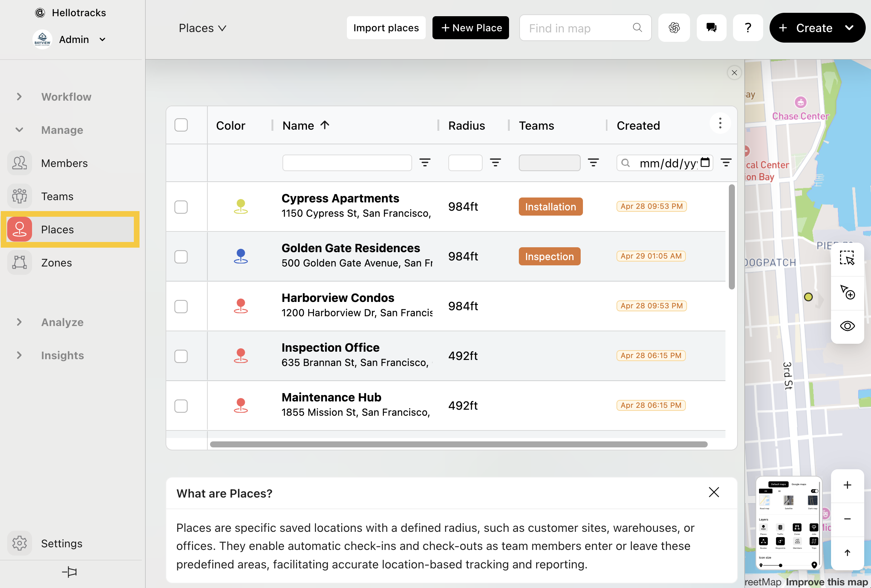
Task: Open the table three-dot options menu
Action: (720, 124)
